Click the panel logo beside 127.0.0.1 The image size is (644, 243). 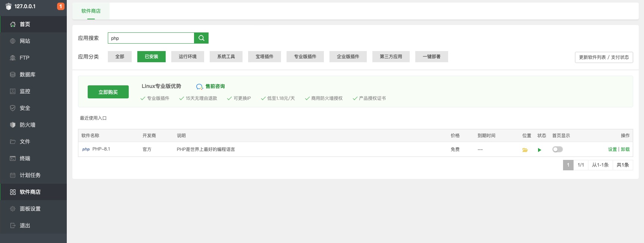(8, 6)
